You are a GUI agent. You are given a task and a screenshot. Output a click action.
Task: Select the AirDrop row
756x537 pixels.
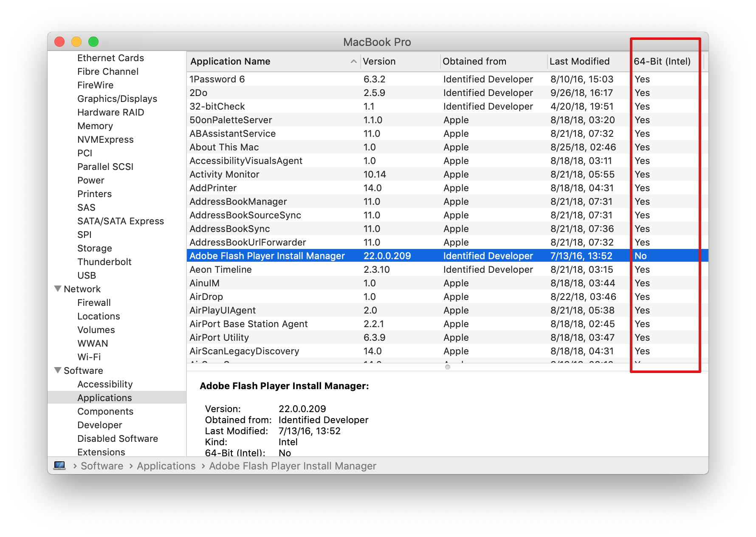(x=447, y=297)
